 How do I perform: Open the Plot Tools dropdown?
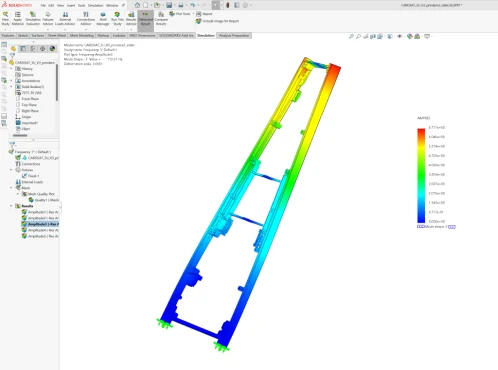pyautogui.click(x=182, y=14)
